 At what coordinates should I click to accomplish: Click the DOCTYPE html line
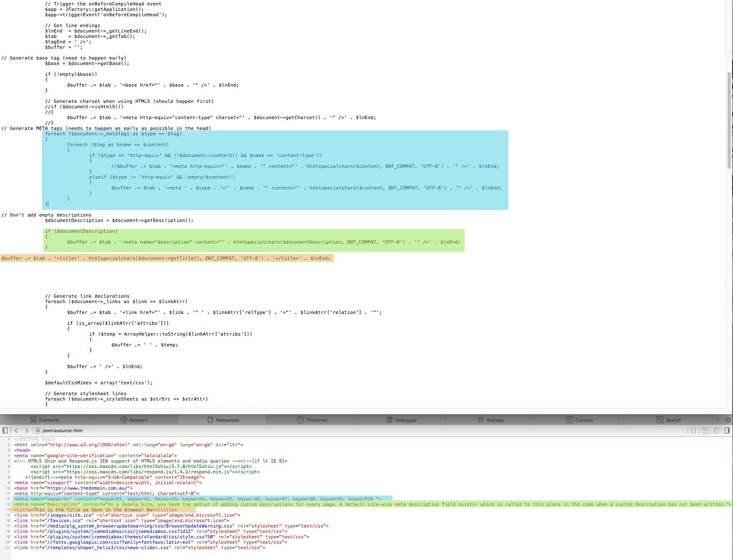35,439
